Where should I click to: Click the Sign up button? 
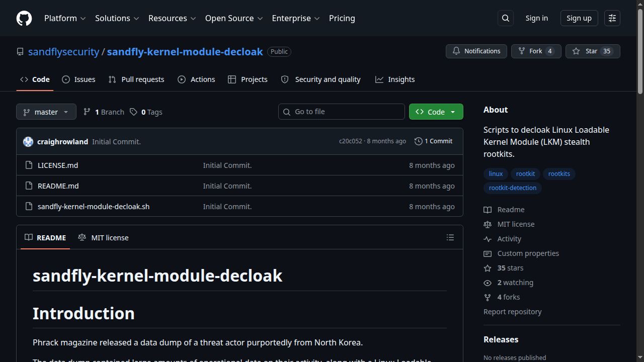point(579,18)
